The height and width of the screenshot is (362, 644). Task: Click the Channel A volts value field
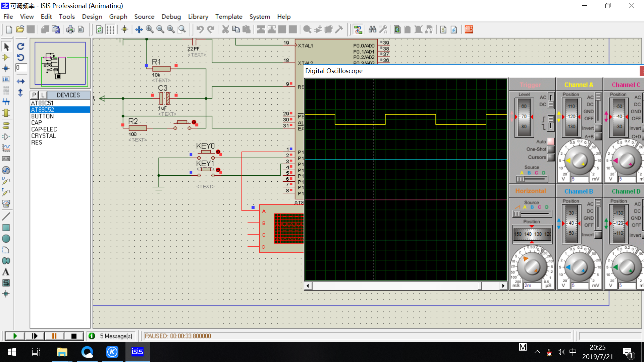pos(580,179)
